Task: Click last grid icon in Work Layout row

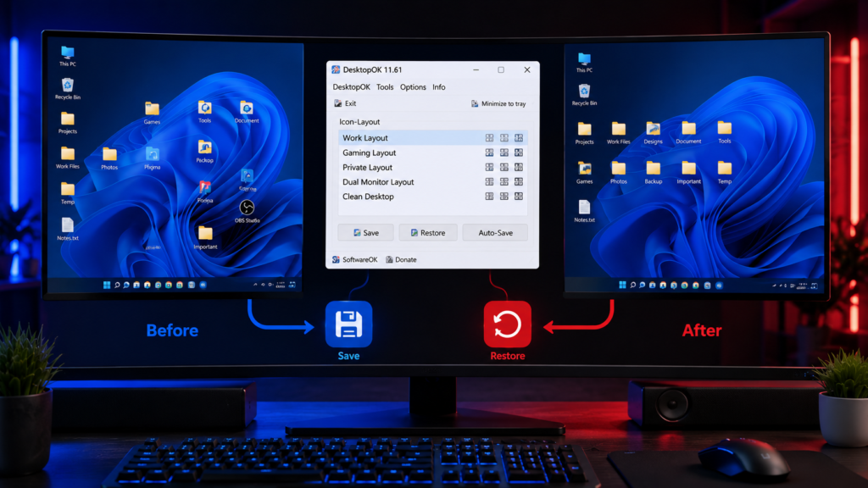Action: 519,138
